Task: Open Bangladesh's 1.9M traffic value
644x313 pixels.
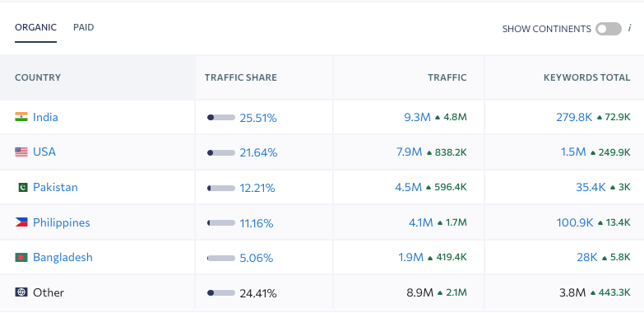Action: [410, 257]
